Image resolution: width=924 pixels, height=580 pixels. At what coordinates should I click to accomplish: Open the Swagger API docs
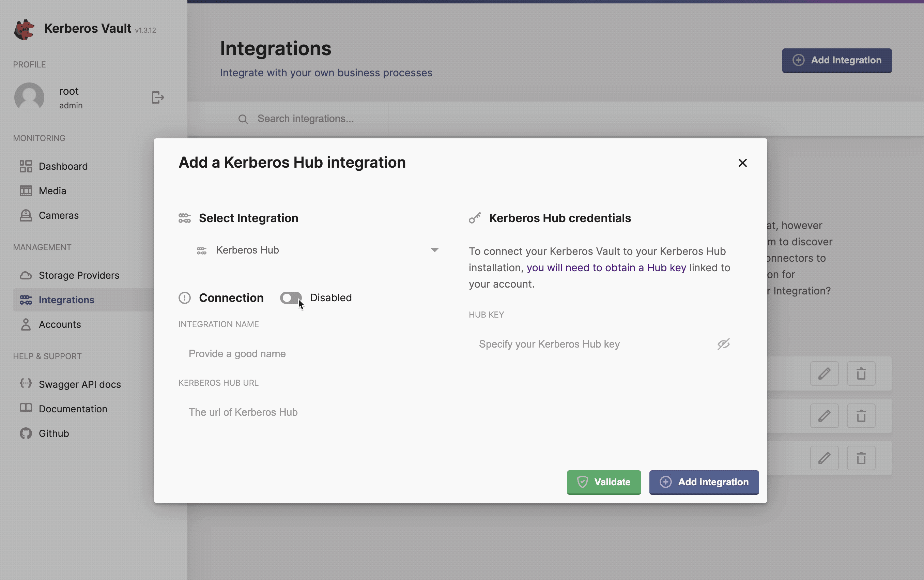point(79,384)
